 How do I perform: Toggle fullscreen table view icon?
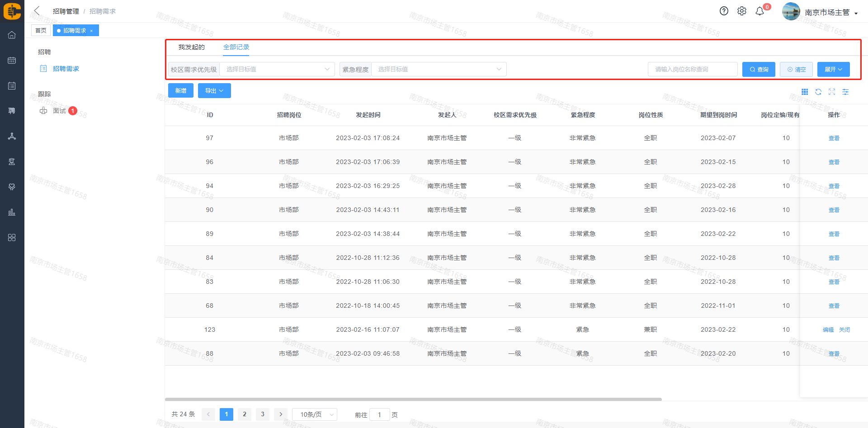(x=832, y=92)
